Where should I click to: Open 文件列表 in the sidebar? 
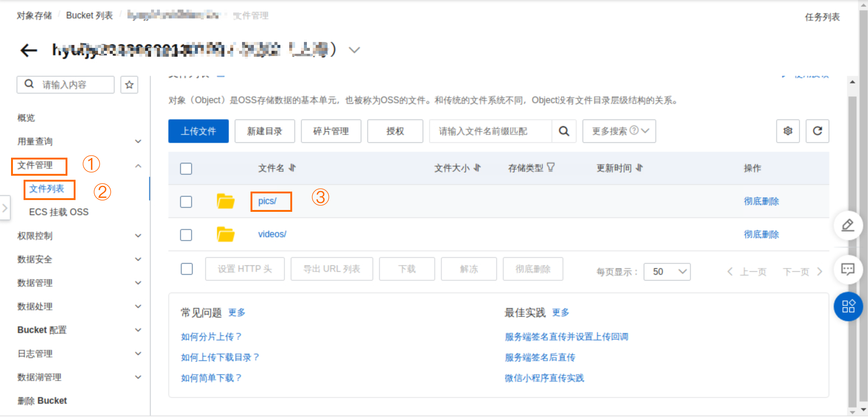pyautogui.click(x=47, y=189)
